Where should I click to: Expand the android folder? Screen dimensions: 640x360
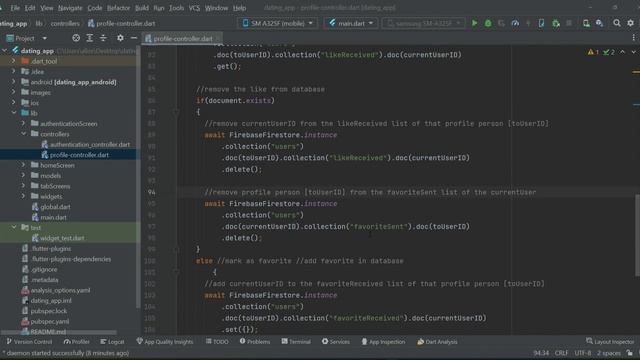[13, 82]
